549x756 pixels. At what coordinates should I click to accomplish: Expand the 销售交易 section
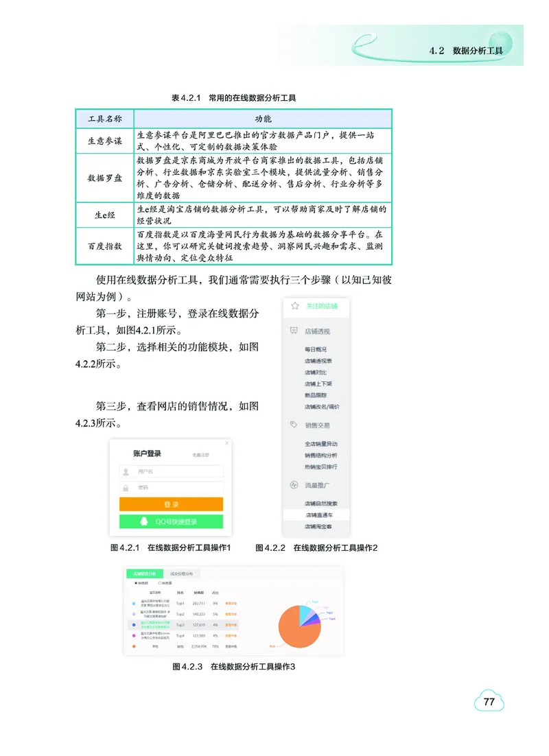tap(317, 424)
